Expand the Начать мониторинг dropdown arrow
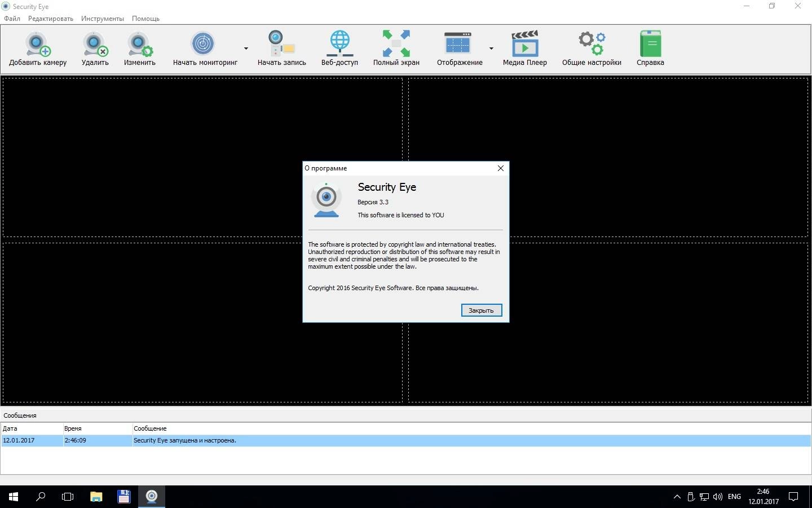812x508 pixels. 246,49
